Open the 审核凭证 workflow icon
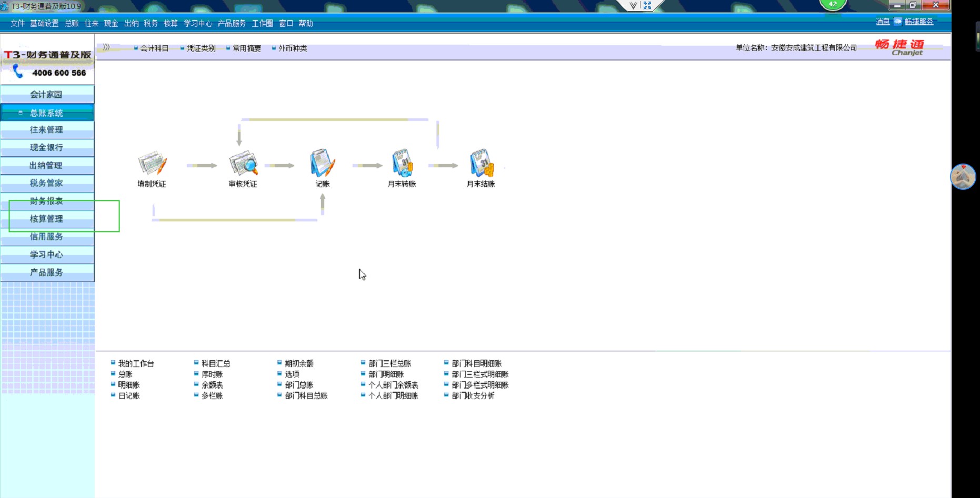The image size is (980, 498). pos(243,163)
